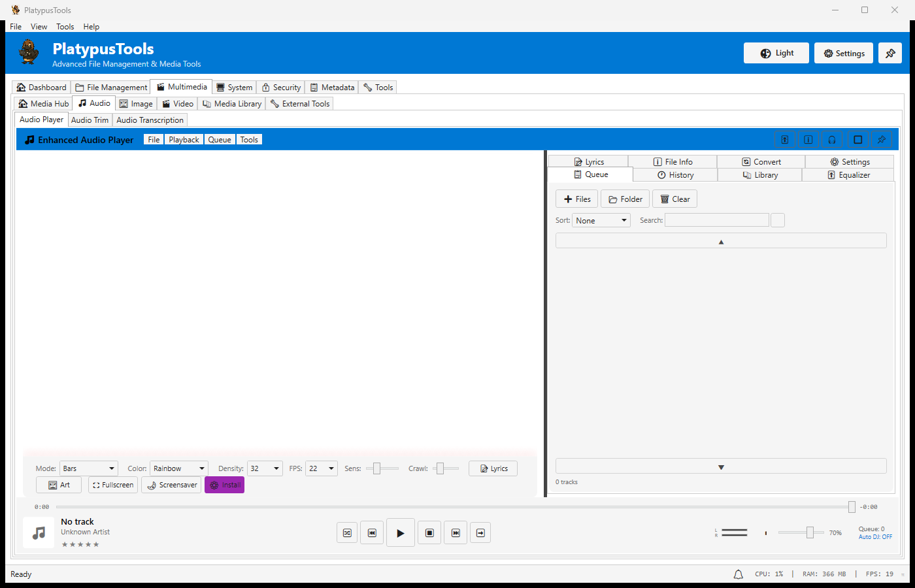Skip to the next track
Image resolution: width=915 pixels, height=588 pixels.
click(x=456, y=532)
